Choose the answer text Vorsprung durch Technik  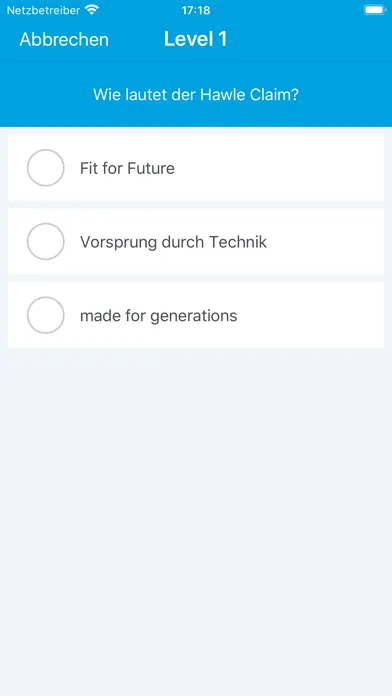174,242
